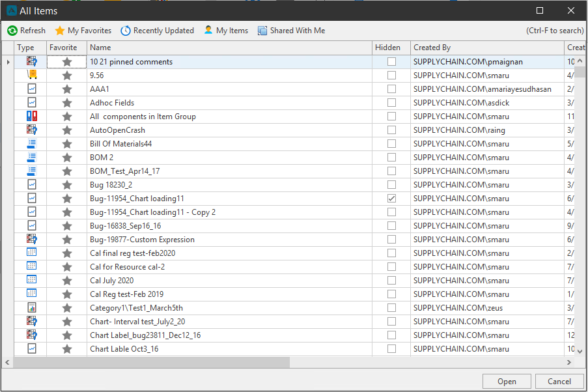Star Bug-16838_Sep16_16 as favorite

click(x=67, y=226)
